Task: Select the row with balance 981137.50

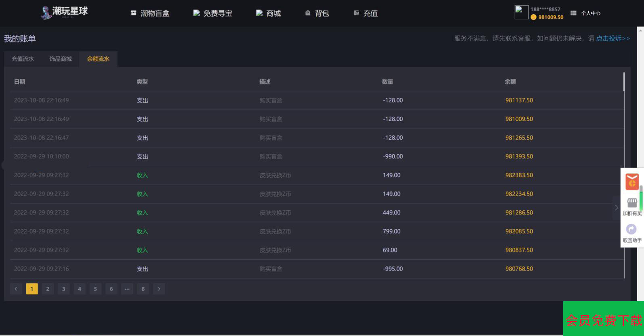Action: click(317, 100)
